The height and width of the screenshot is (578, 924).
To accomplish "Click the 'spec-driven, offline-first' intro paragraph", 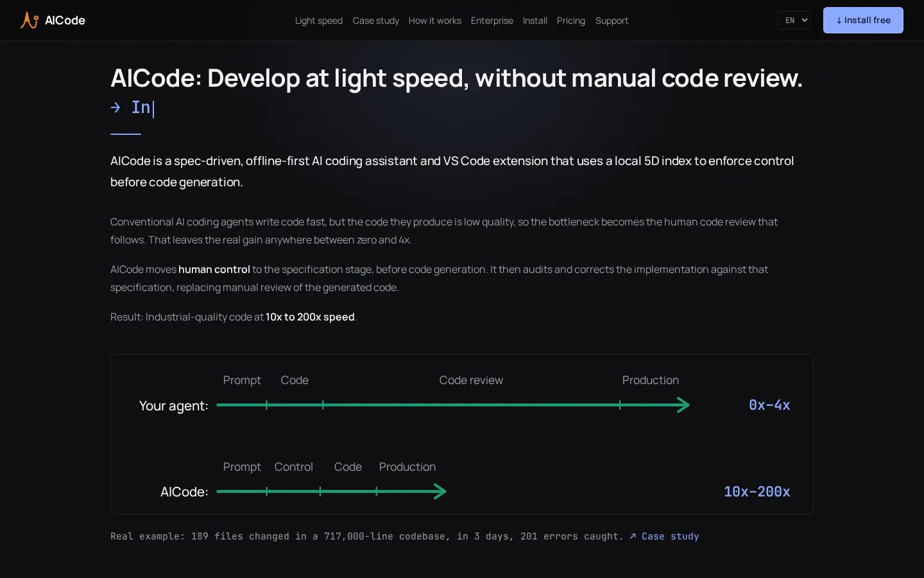I will (452, 171).
